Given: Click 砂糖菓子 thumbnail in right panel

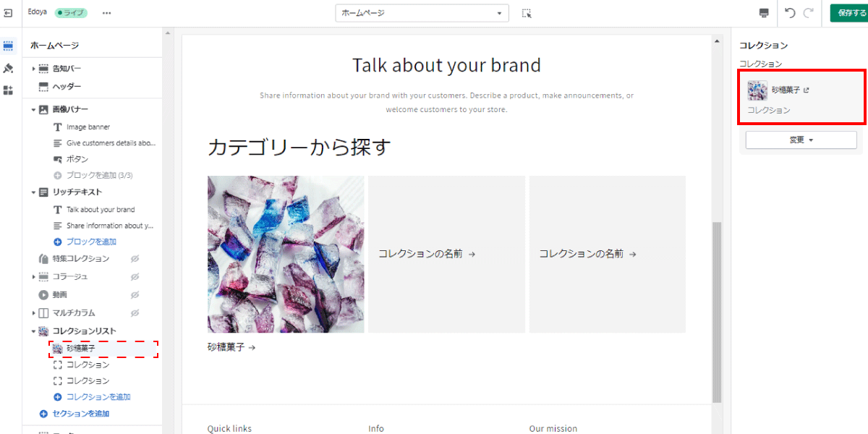Looking at the screenshot, I should 757,90.
